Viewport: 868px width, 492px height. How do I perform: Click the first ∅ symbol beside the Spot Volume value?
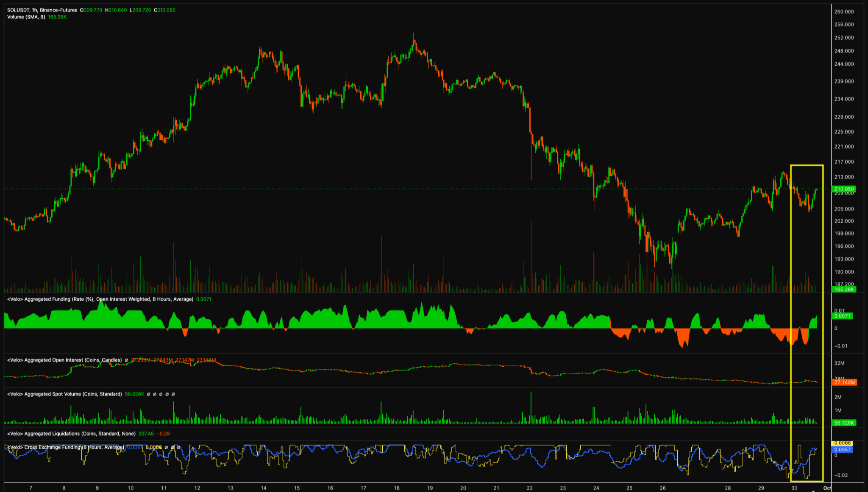click(148, 394)
